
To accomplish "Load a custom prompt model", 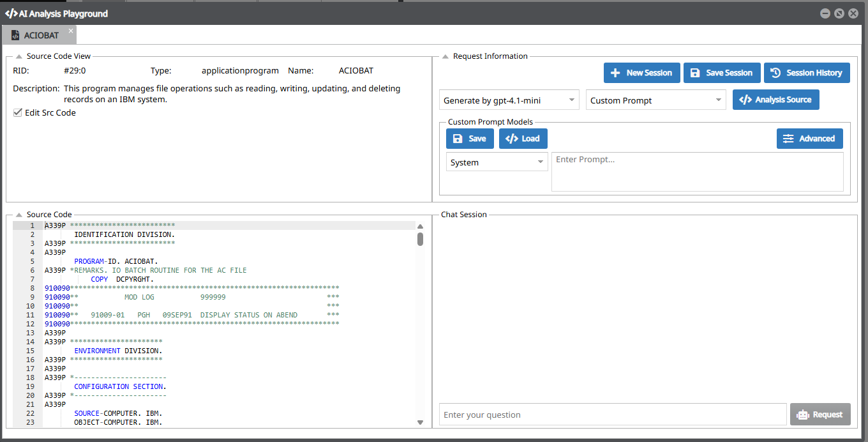I will coord(523,139).
